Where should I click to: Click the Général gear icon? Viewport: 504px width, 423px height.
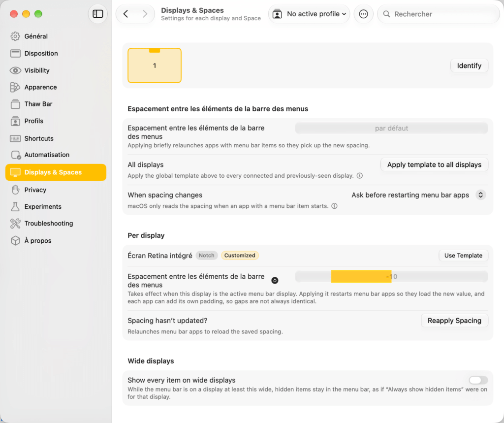coord(15,36)
